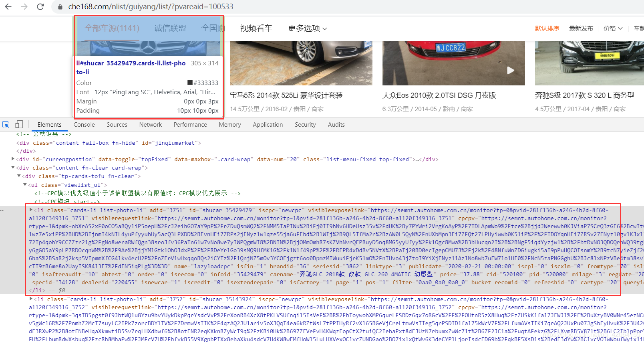Toggle the device toolbar icon in DevTools
The width and height of the screenshot is (644, 342).
pyautogui.click(x=19, y=125)
